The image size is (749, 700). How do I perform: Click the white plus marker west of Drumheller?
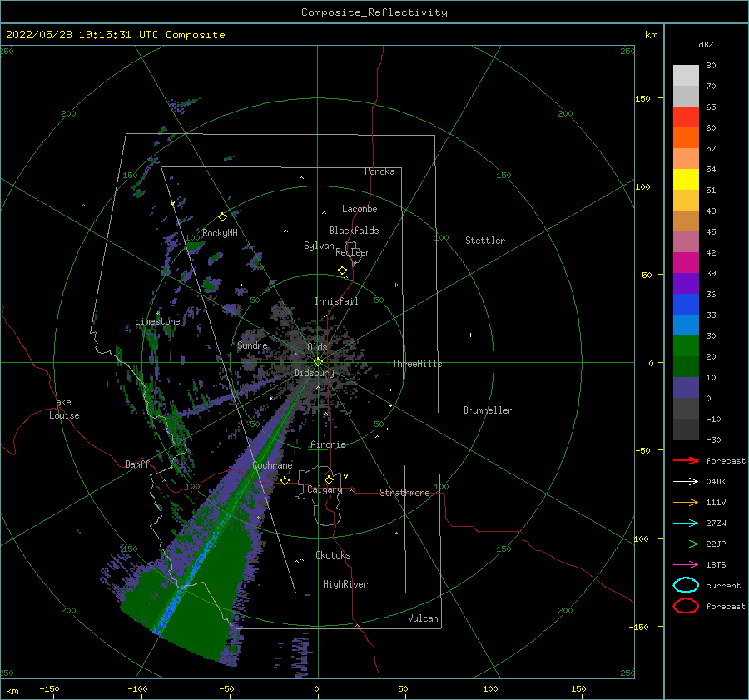[x=470, y=335]
